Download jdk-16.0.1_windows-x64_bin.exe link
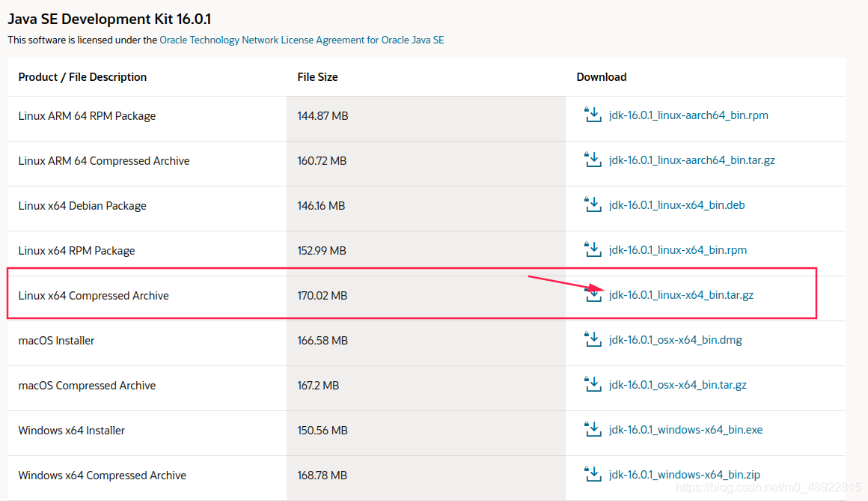This screenshot has width=868, height=501. point(685,430)
